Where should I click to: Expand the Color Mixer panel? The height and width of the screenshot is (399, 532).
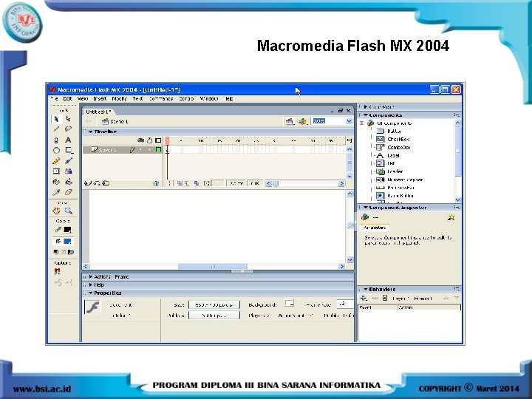[x=366, y=107]
